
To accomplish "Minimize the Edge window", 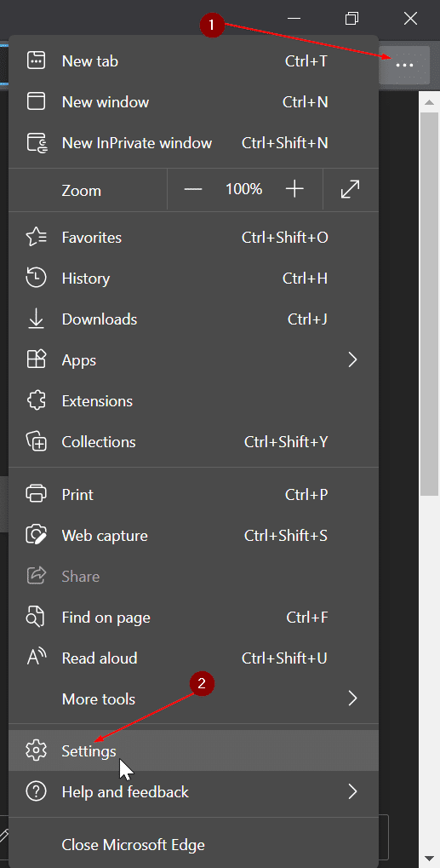I will (294, 19).
